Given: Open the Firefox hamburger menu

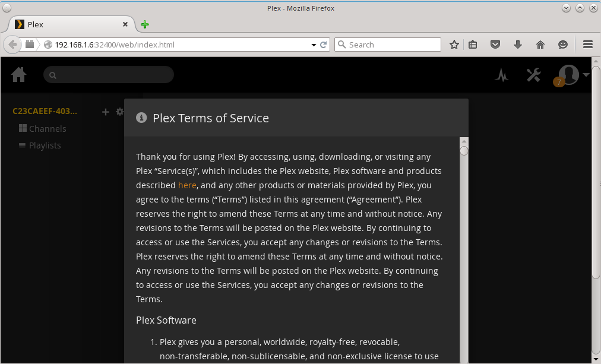Looking at the screenshot, I should tap(588, 45).
